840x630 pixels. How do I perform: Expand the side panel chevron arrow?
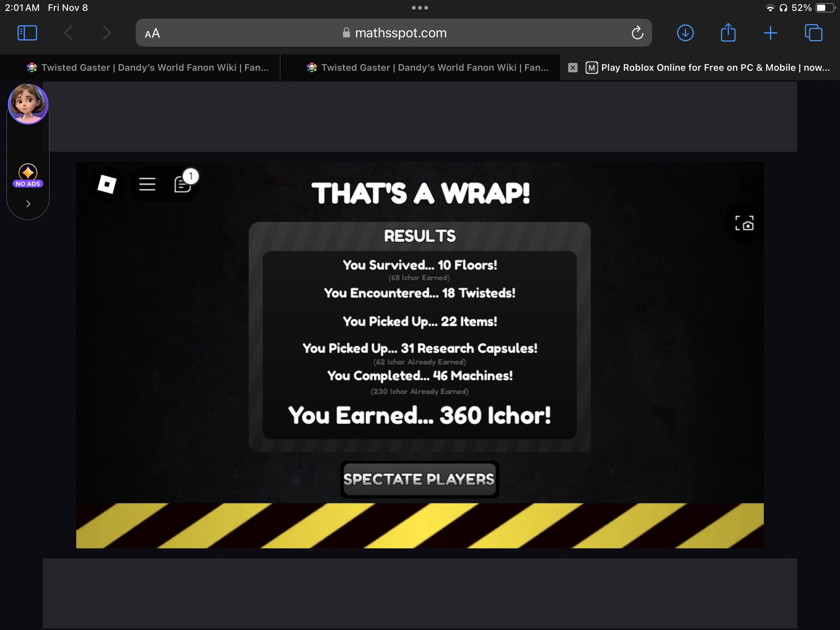28,204
